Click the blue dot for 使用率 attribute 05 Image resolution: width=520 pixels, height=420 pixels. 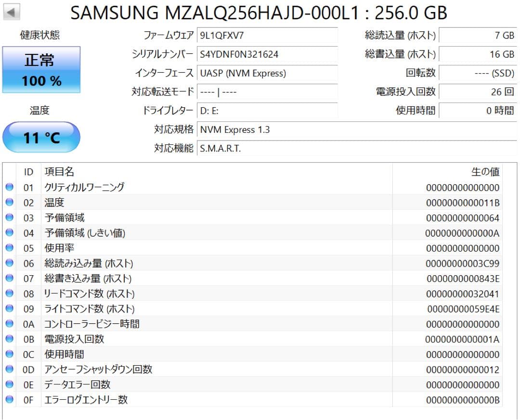tap(9, 248)
